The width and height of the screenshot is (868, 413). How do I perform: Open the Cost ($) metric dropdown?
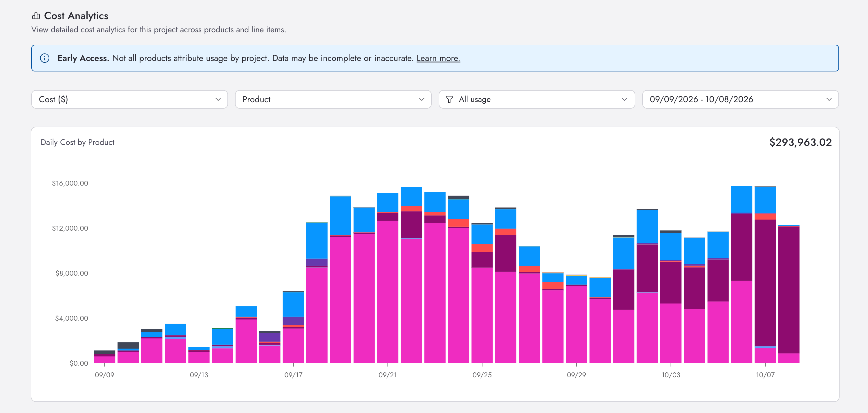click(129, 99)
